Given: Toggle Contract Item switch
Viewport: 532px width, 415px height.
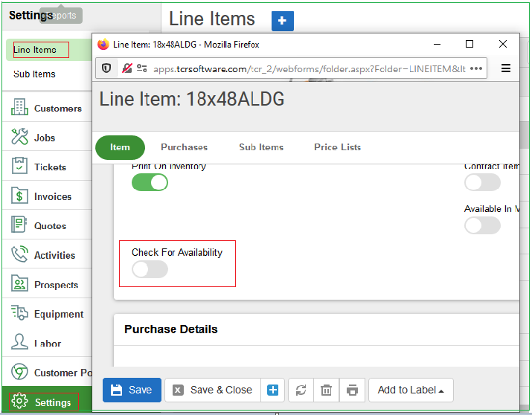Looking at the screenshot, I should [482, 182].
